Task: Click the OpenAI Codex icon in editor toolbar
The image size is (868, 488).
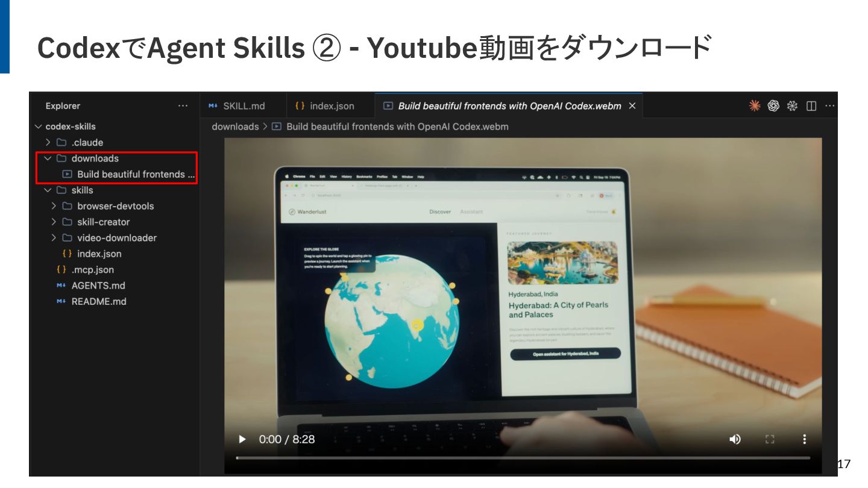Action: (774, 106)
